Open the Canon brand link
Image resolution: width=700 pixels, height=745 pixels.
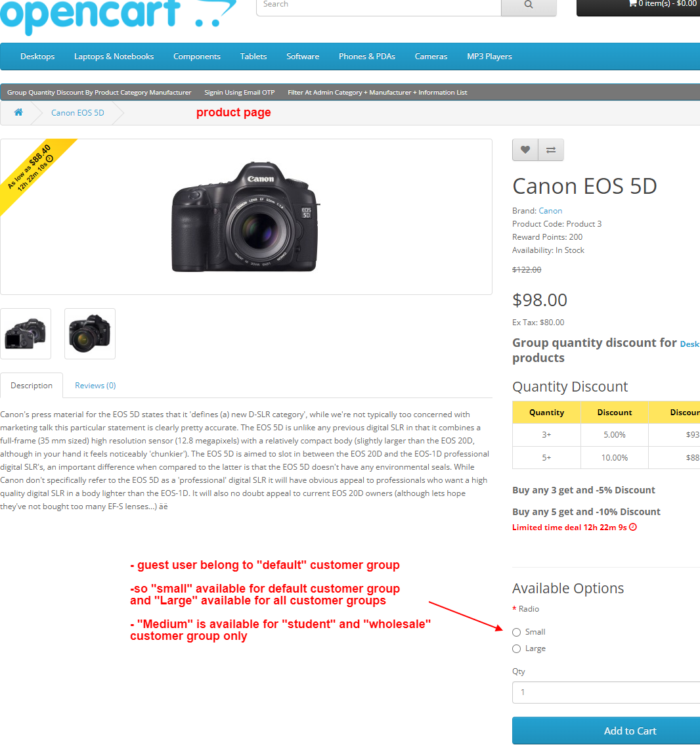(550, 210)
